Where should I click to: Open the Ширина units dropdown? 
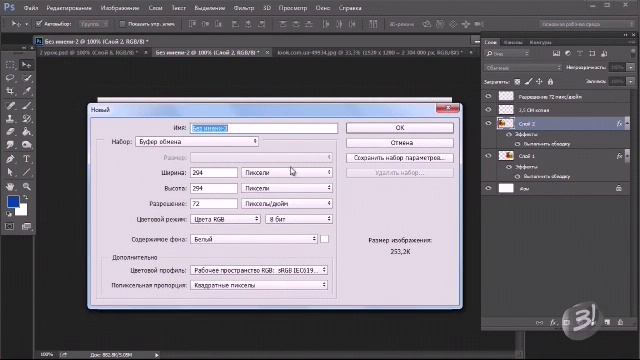[x=287, y=173]
